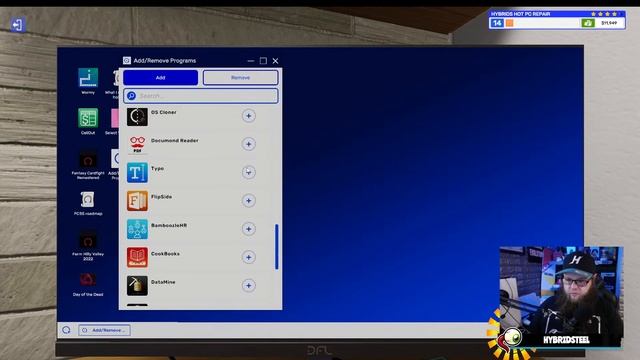Open the Wormy desktop icon
640x360 pixels.
click(x=88, y=78)
